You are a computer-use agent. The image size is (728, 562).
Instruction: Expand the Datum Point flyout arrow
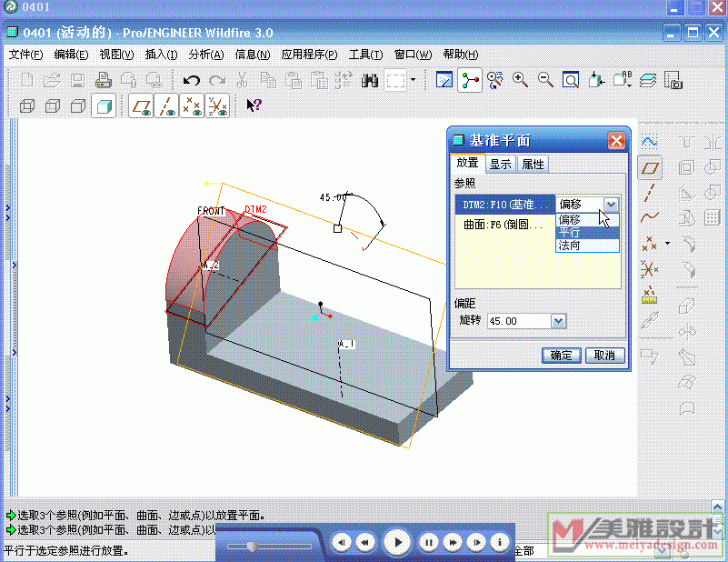[x=668, y=243]
